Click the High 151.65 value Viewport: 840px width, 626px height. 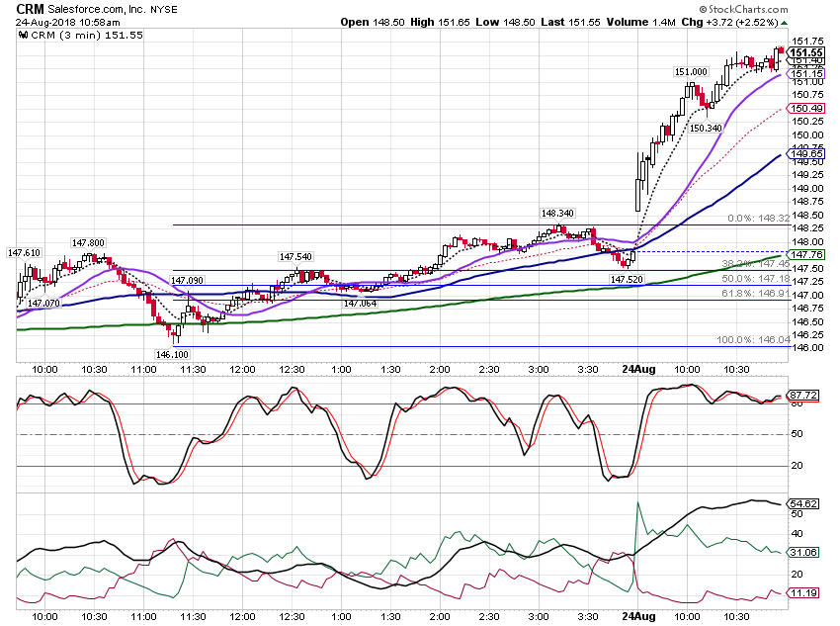click(440, 22)
